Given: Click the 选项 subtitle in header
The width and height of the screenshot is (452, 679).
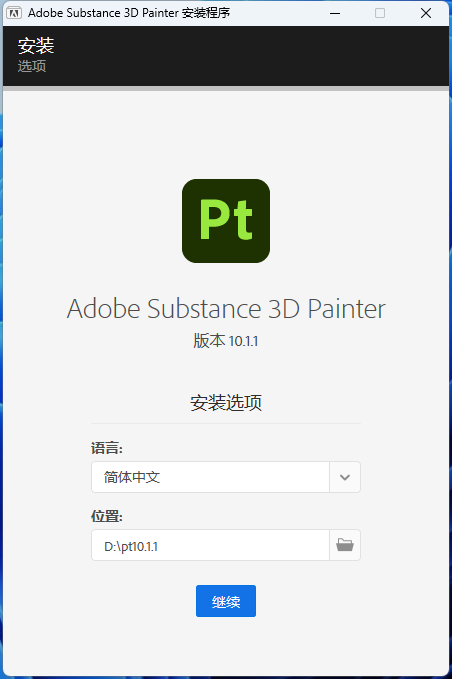Looking at the screenshot, I should click(32, 66).
